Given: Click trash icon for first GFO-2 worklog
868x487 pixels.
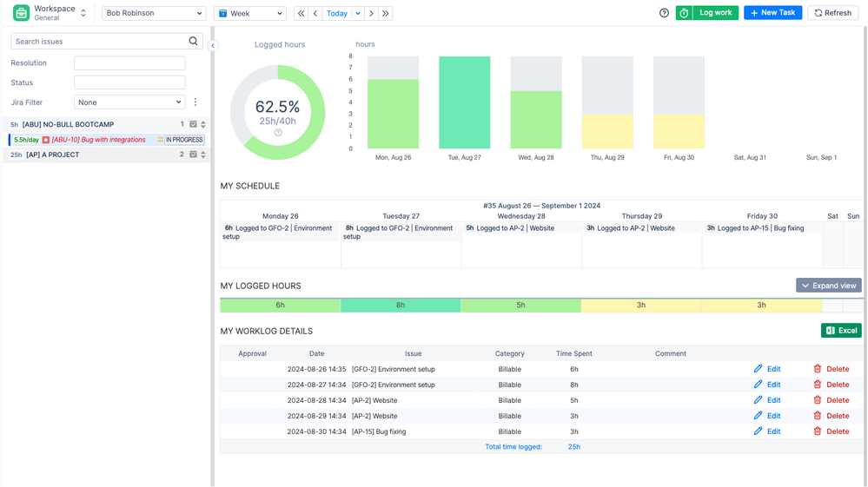Looking at the screenshot, I should [x=817, y=369].
